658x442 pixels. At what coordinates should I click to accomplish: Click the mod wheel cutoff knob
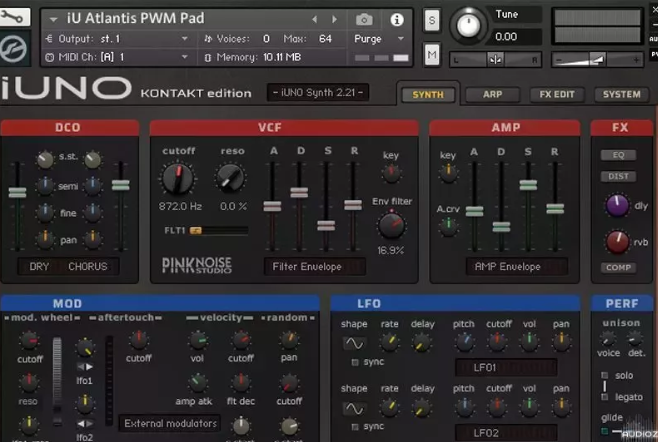29,340
